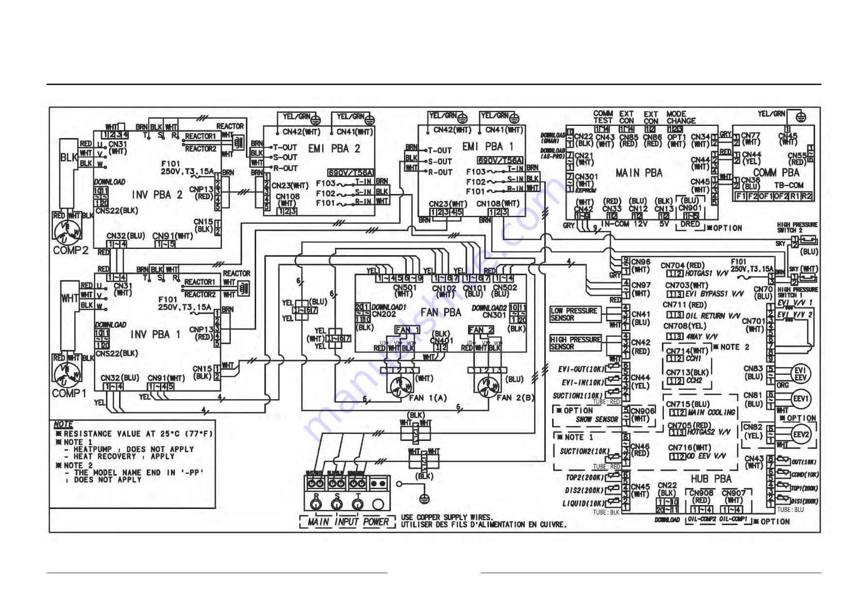This screenshot has height=614, width=868.
Task: Click the USE COPPER SUPPLY WIRES text
Action: (447, 517)
